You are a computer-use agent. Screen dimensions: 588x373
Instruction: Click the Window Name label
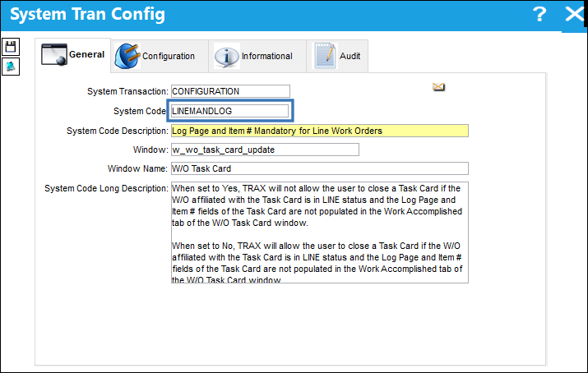click(x=137, y=168)
